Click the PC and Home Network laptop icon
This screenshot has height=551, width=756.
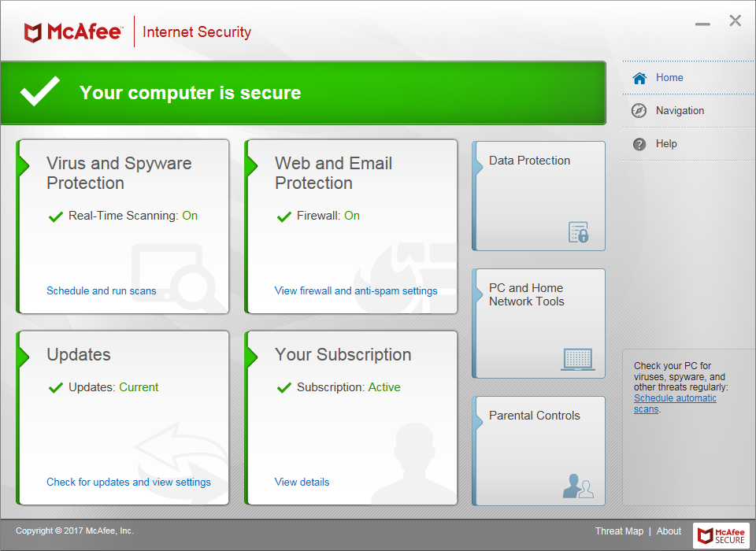click(x=578, y=359)
